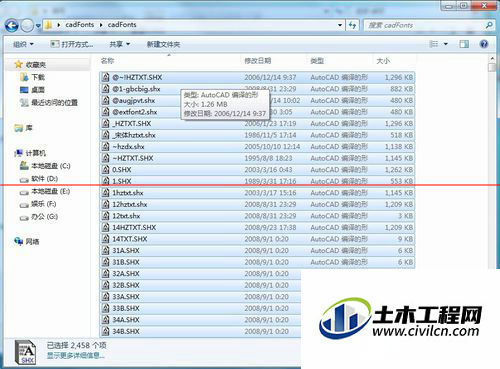Open 本地磁盘 (E:) drive
Screen dimensions: 500x369
pyautogui.click(x=51, y=191)
